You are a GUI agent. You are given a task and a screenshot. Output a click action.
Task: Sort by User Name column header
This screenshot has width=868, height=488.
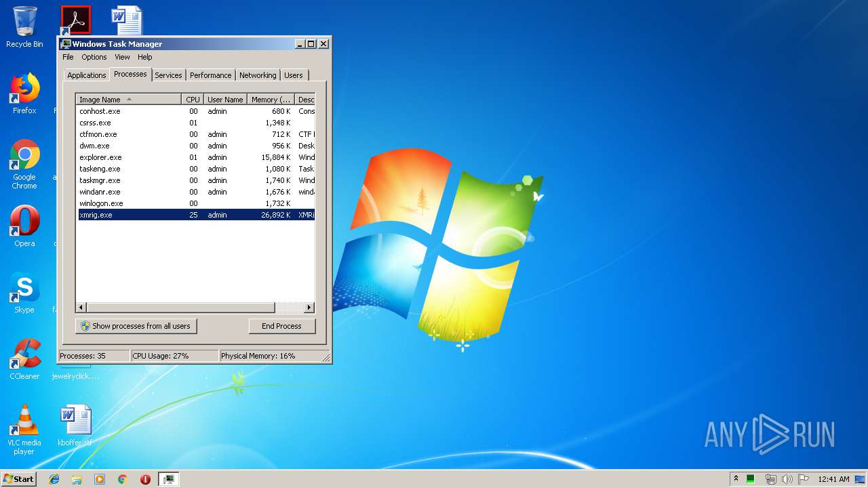pyautogui.click(x=225, y=100)
